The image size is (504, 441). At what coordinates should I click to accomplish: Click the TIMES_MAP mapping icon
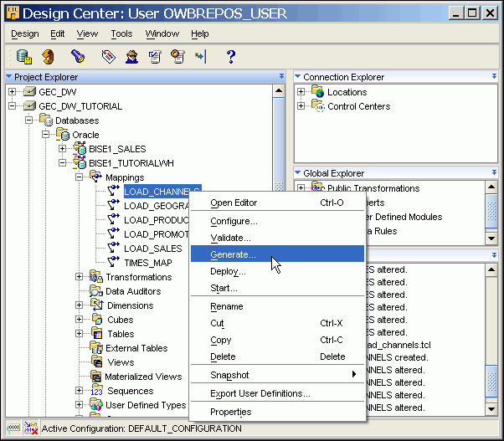click(114, 262)
